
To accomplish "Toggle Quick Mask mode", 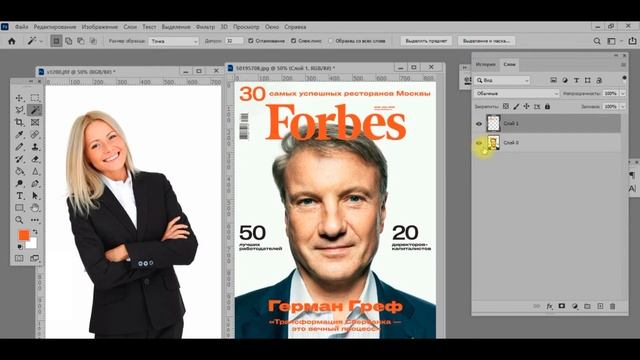I will coord(19,258).
